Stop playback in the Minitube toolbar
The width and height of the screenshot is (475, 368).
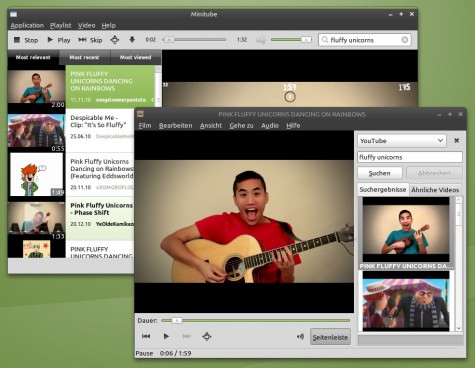(26, 40)
